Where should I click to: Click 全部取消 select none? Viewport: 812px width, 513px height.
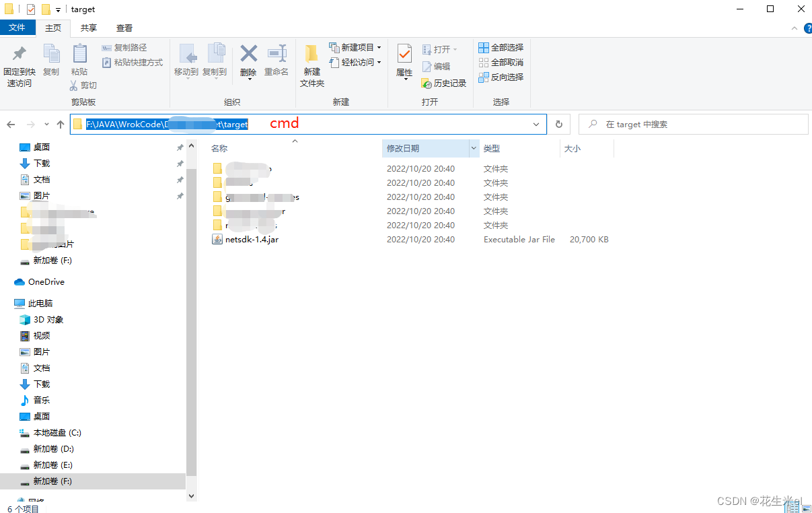pyautogui.click(x=501, y=63)
